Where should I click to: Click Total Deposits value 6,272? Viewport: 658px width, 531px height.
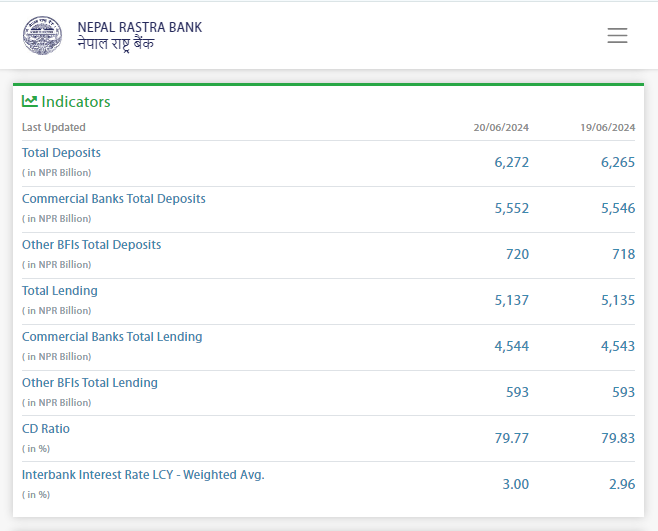(x=511, y=162)
